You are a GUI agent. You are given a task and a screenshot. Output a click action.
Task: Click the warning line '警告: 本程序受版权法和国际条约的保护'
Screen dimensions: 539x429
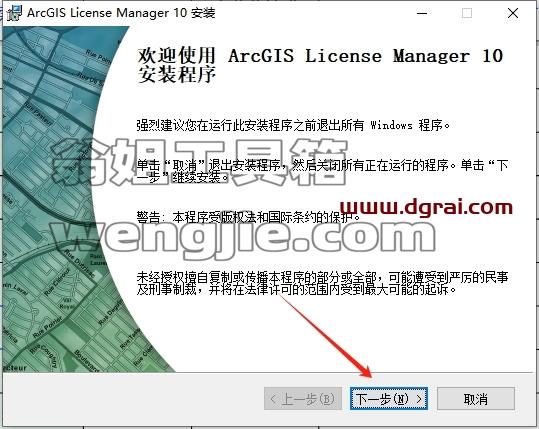[249, 217]
